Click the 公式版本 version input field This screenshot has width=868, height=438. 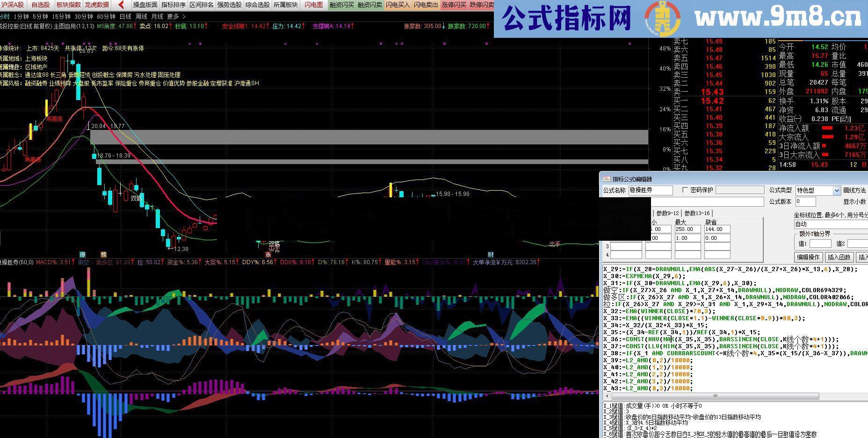(806, 202)
